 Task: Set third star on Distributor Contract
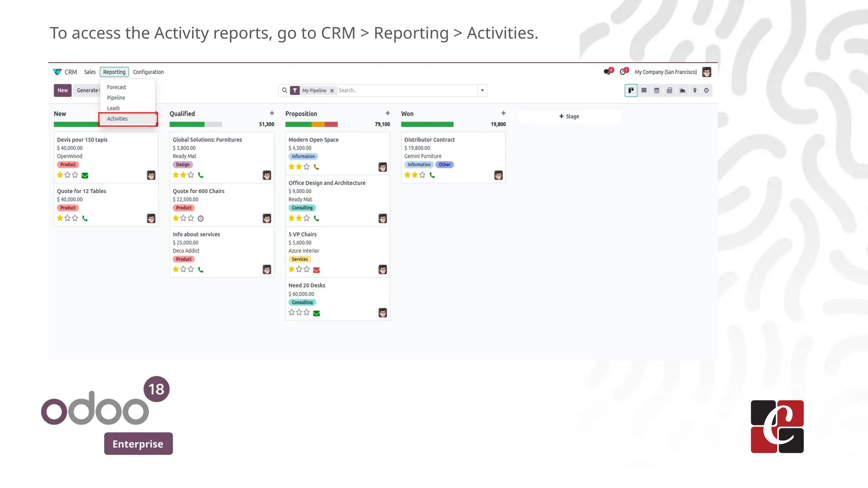[422, 175]
